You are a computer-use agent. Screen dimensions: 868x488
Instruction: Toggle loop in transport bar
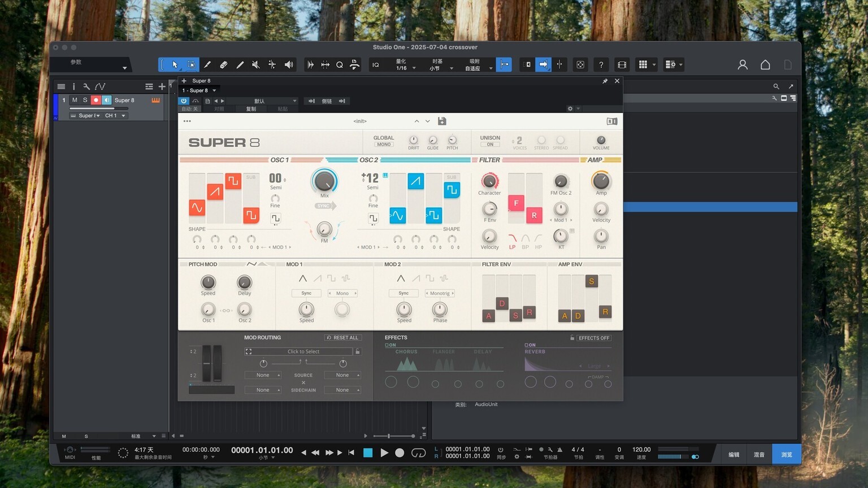point(418,453)
